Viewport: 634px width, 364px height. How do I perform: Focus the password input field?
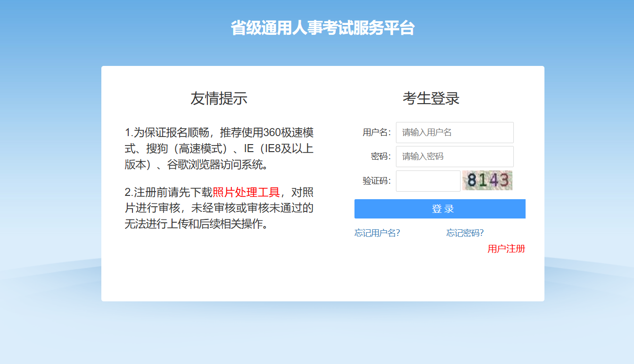coord(454,156)
